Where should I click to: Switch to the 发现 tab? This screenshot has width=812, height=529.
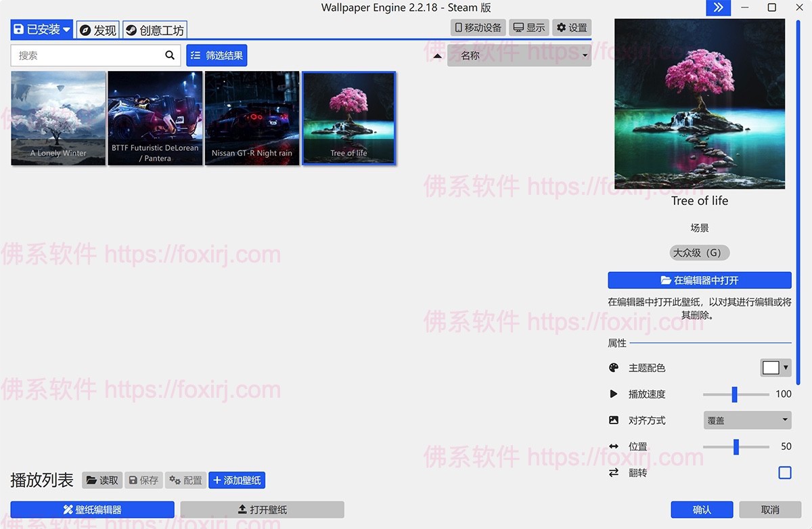pos(97,29)
